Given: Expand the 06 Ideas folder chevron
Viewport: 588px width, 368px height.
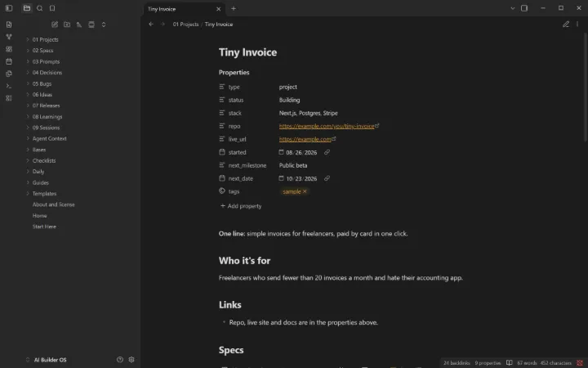Looking at the screenshot, I should (x=28, y=95).
